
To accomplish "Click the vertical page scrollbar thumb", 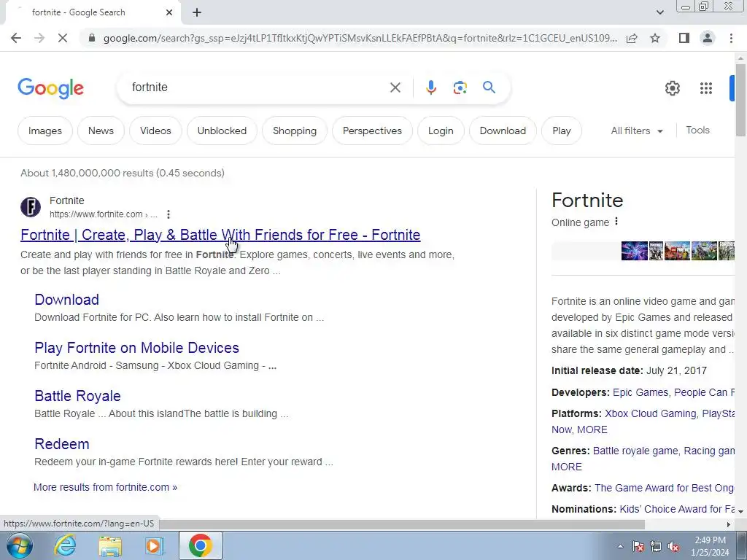I will click(x=740, y=98).
